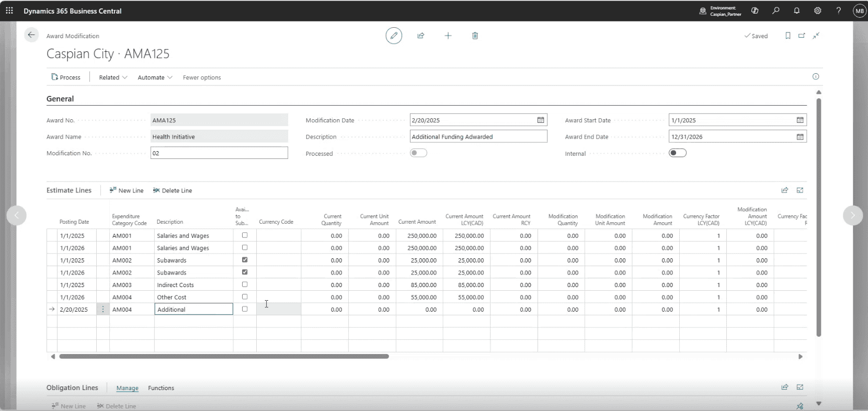Open Functions in Obligation Lines

click(161, 388)
